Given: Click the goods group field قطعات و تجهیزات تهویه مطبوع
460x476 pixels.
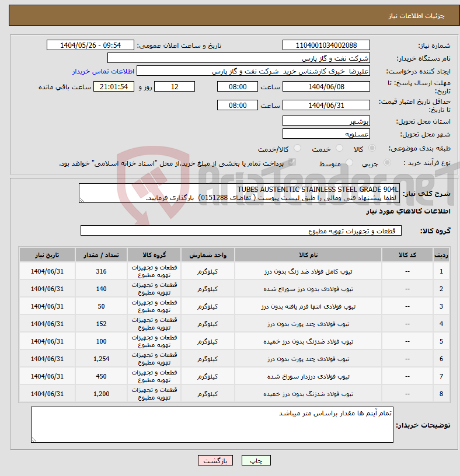Looking at the screenshot, I should click(x=241, y=231).
